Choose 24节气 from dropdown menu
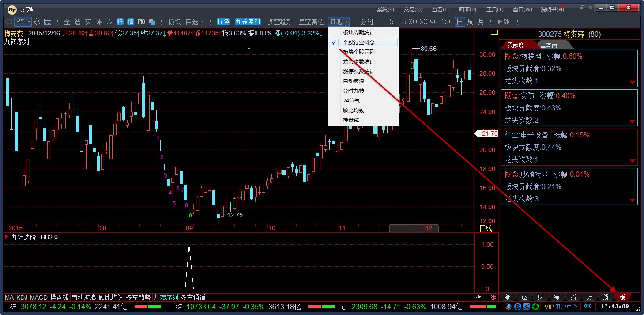Viewport: 644px width, 315px height. pyautogui.click(x=363, y=101)
